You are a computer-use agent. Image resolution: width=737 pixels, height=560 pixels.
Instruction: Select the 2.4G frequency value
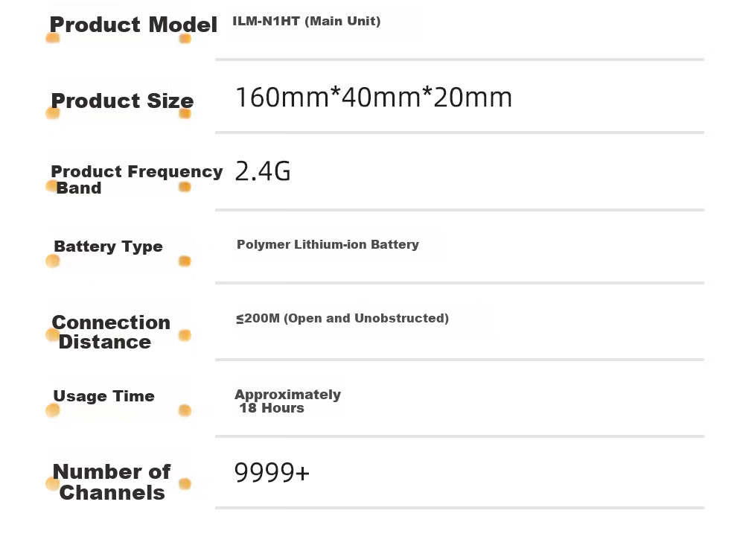pos(263,171)
